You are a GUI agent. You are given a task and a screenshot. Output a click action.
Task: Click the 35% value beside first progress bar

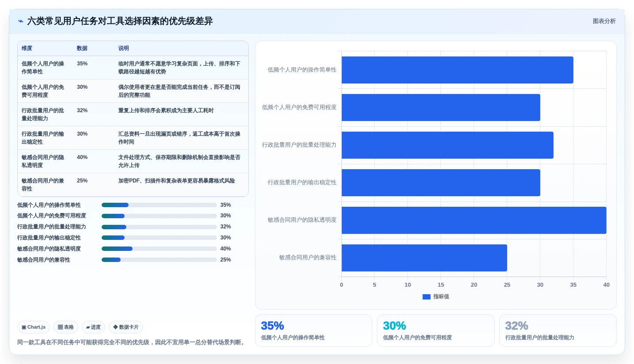[x=226, y=205]
